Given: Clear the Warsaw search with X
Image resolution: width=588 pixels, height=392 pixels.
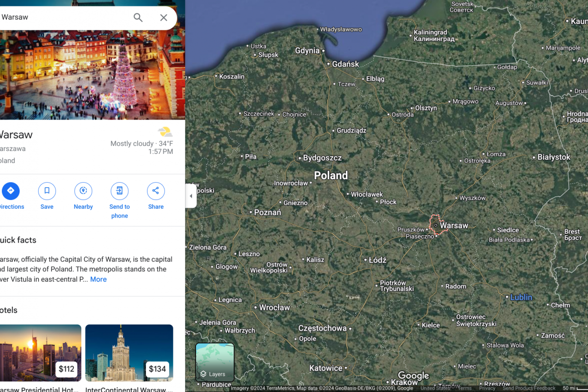Looking at the screenshot, I should click(164, 18).
